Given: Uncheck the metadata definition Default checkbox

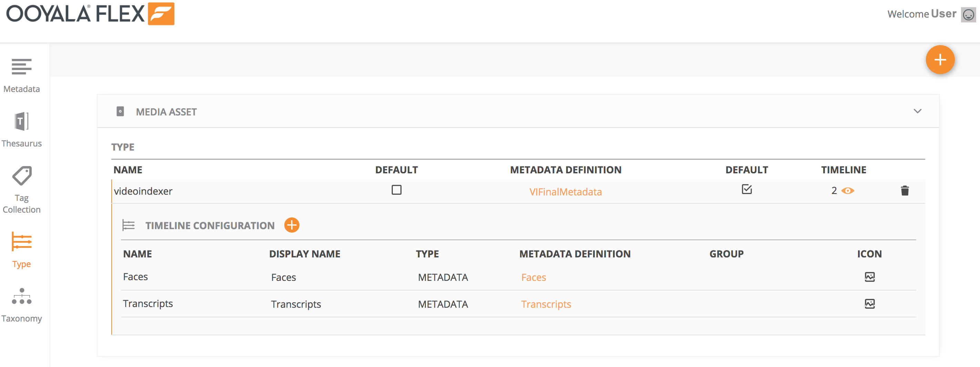Looking at the screenshot, I should coord(746,190).
